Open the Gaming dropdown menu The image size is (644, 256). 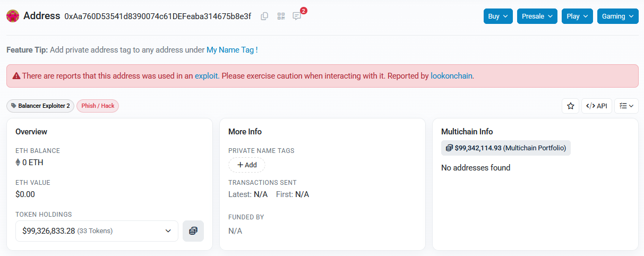click(618, 16)
